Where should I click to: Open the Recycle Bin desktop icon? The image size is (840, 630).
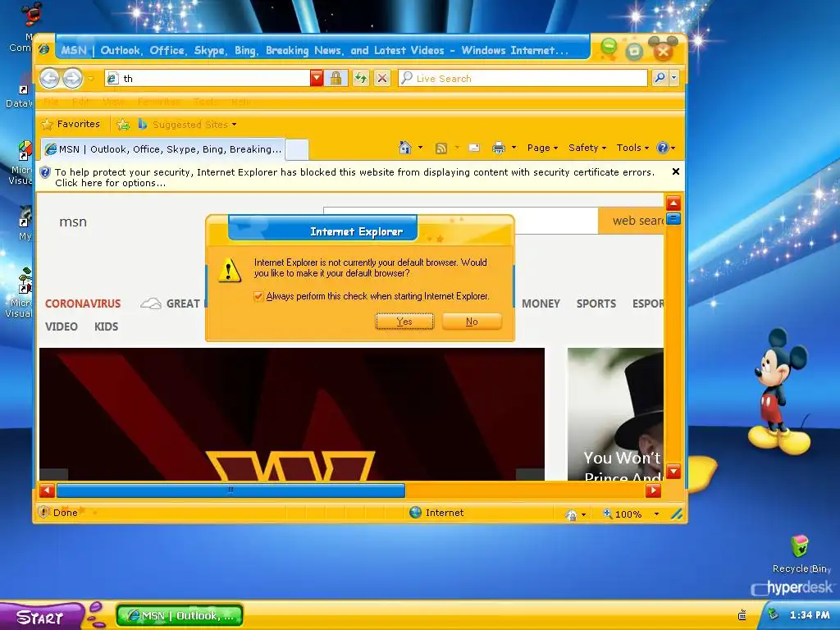801,555
